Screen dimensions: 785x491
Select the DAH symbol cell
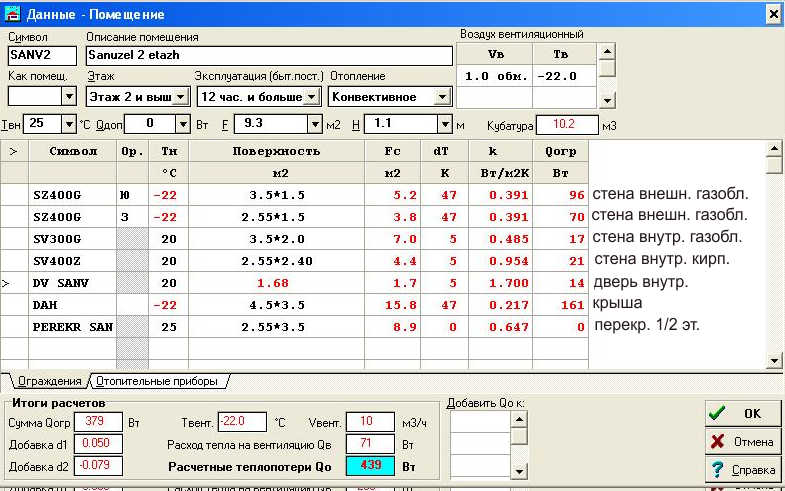(x=73, y=305)
